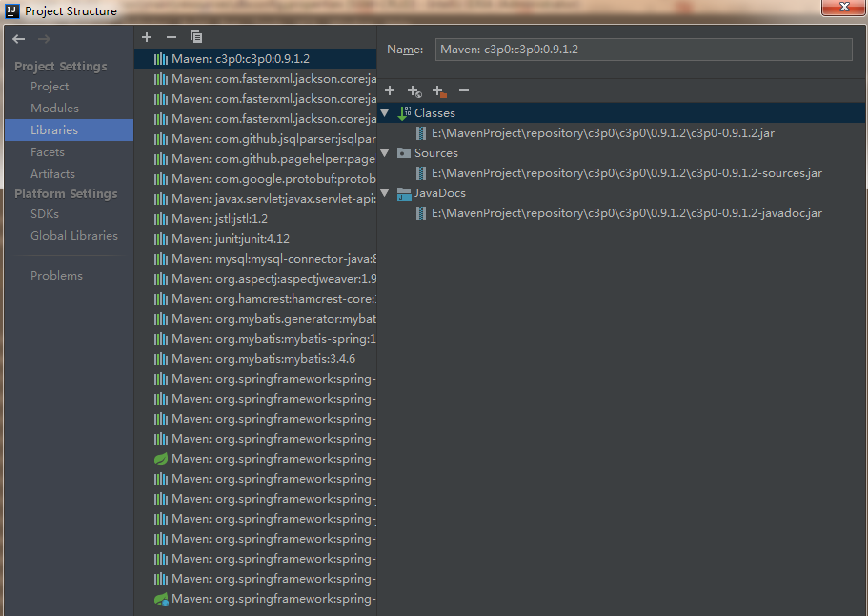Click library icon beside org.mybatis:mybatis:3.4.6
868x616 pixels.
(160, 359)
